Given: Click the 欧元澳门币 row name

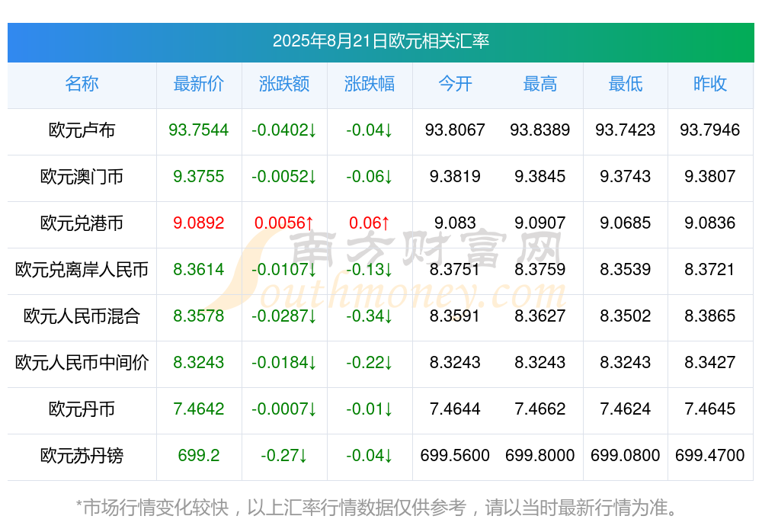Looking at the screenshot, I should point(82,177).
